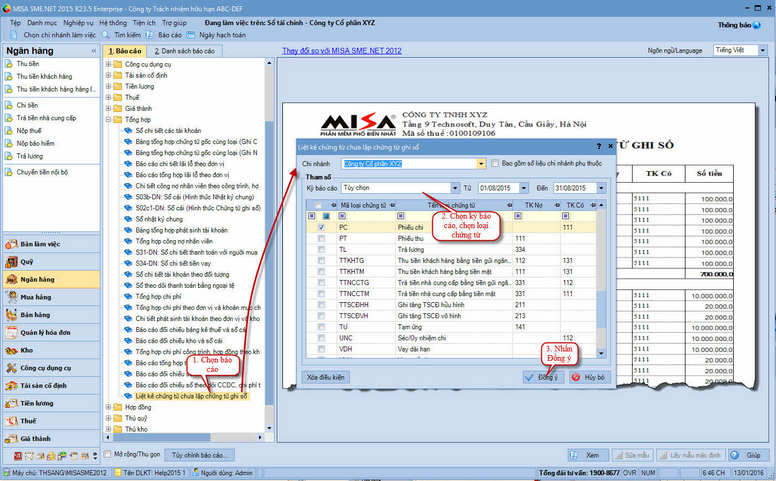
Task: Click Nộp bảo hiểm task icon
Action: [8, 144]
